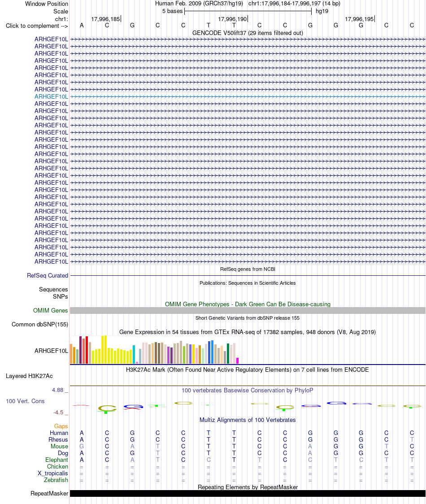Click 'RefSeq genes from NCBI' track title
This screenshot has height=504, width=426.
tap(248, 269)
